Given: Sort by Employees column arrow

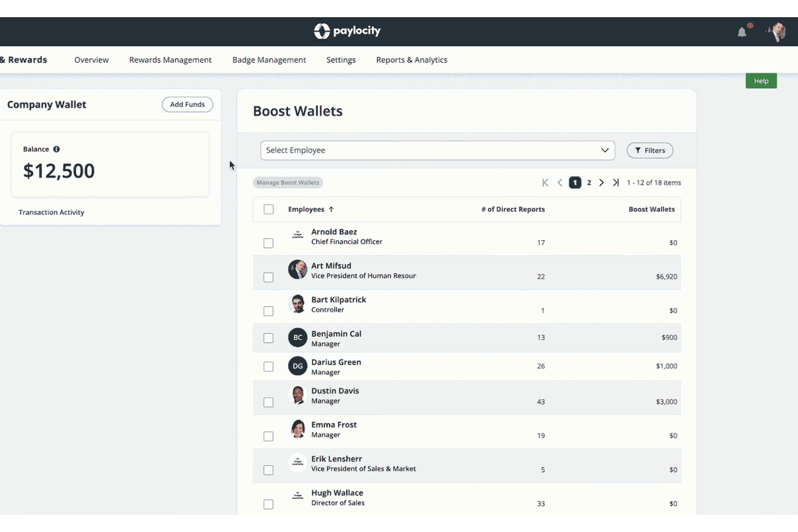Looking at the screenshot, I should pos(331,209).
